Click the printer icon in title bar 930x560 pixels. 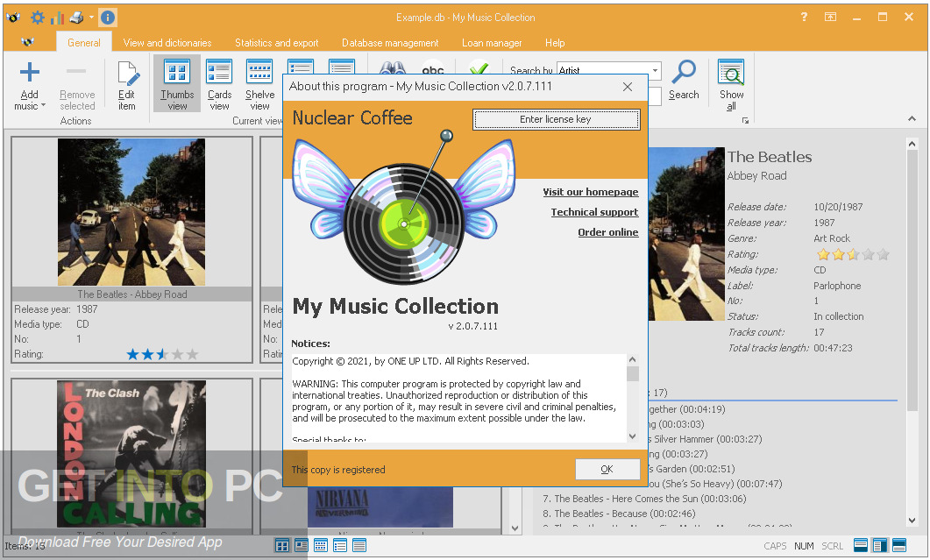(x=76, y=18)
